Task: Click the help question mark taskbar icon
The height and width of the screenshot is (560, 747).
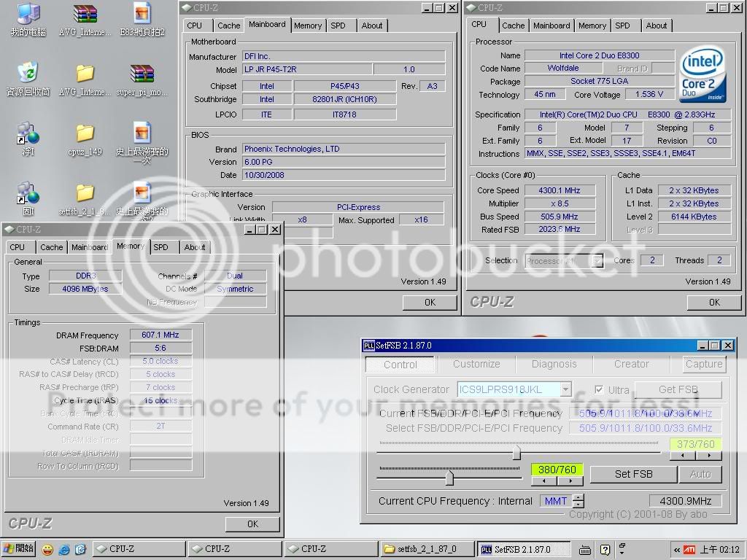Action: [605, 550]
